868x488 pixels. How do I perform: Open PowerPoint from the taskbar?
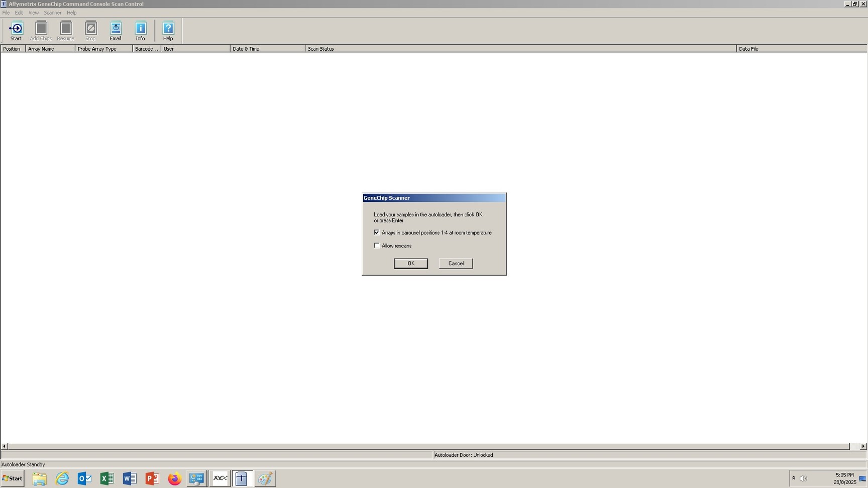(x=152, y=478)
